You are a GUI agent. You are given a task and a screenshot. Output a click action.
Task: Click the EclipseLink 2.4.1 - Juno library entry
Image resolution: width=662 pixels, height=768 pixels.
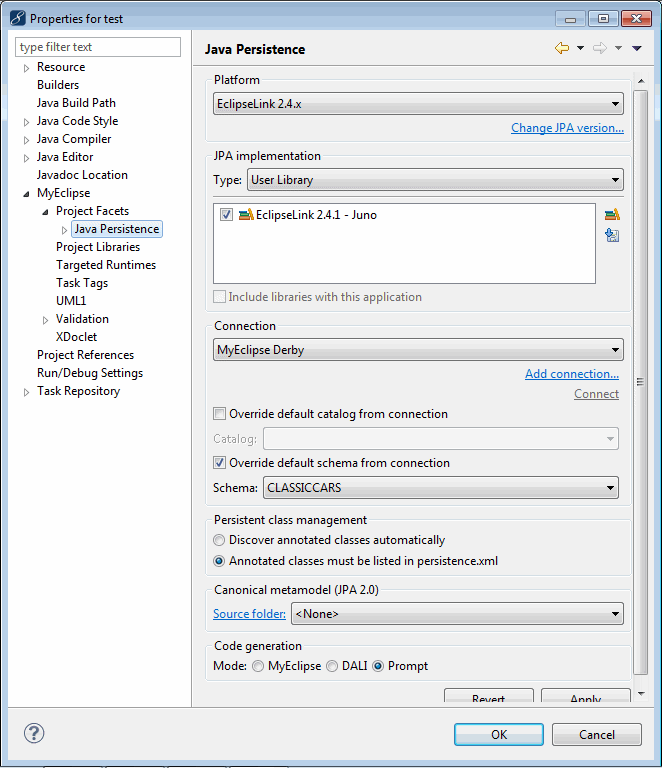pyautogui.click(x=316, y=214)
